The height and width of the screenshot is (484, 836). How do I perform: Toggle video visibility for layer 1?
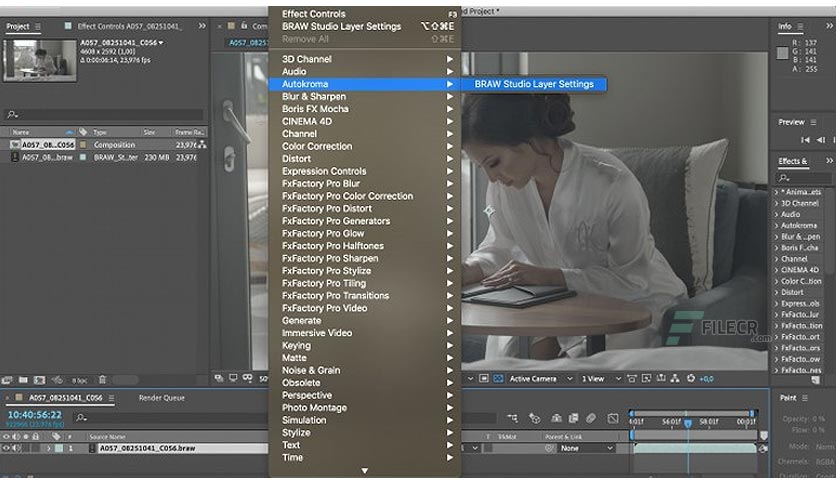pyautogui.click(x=6, y=448)
